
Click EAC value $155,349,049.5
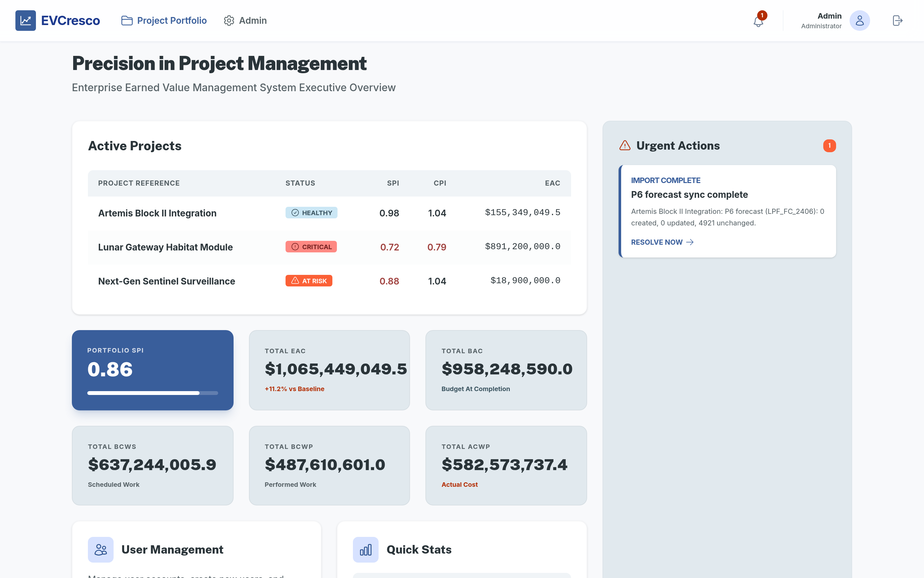(523, 213)
